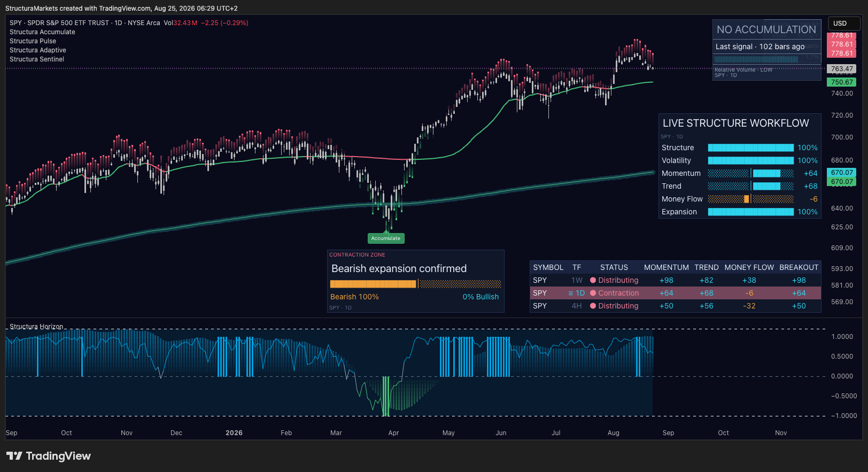Click the TF column header

(577, 267)
